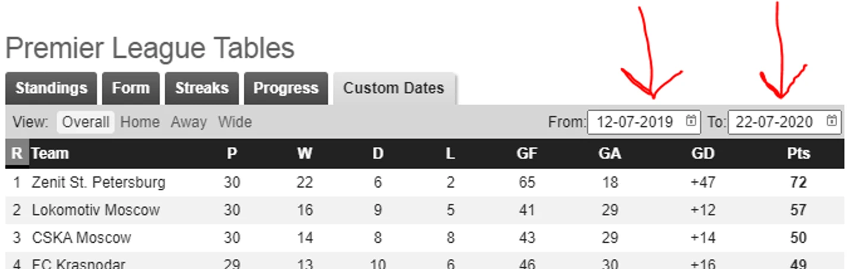
Task: Open CSKA Moscow team link
Action: pos(81,238)
